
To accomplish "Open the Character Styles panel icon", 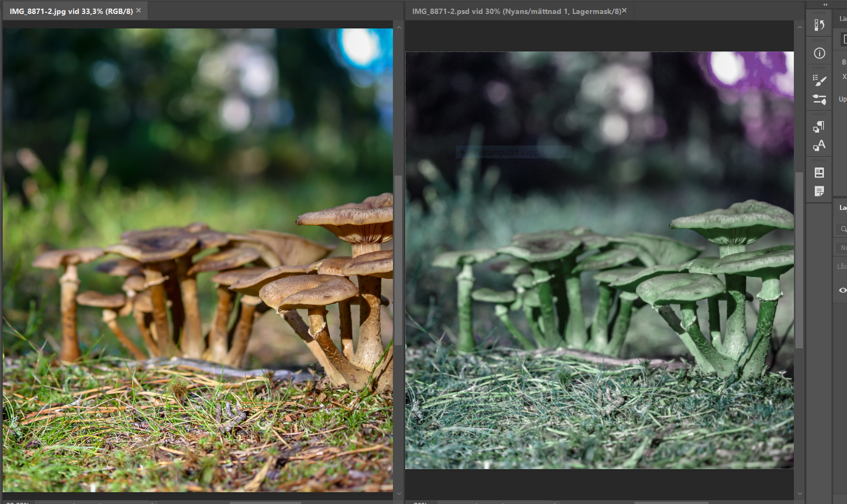I will [819, 146].
